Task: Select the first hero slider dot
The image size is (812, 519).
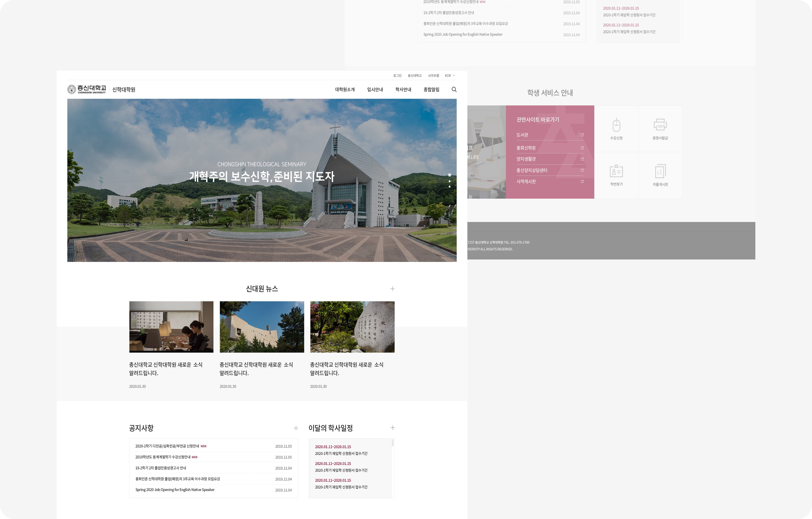Action: click(x=449, y=175)
